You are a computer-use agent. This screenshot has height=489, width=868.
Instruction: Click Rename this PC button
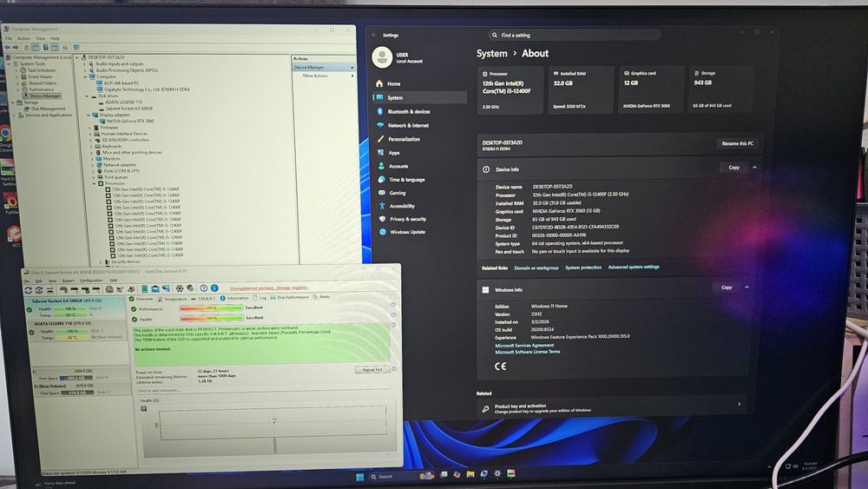737,143
